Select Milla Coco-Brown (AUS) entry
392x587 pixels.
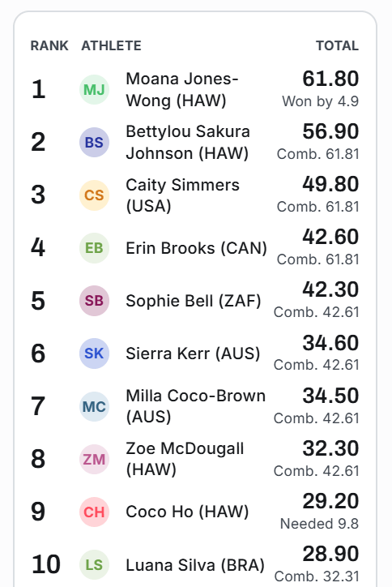coord(196,406)
